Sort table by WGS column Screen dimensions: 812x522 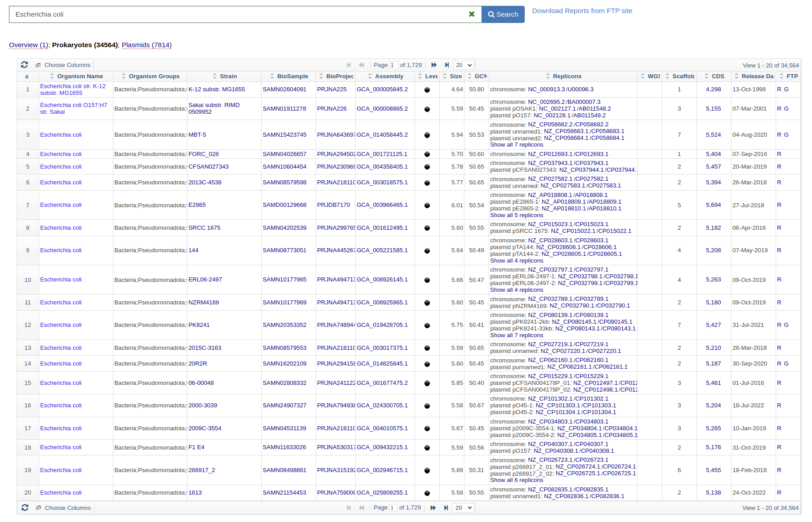tap(650, 76)
